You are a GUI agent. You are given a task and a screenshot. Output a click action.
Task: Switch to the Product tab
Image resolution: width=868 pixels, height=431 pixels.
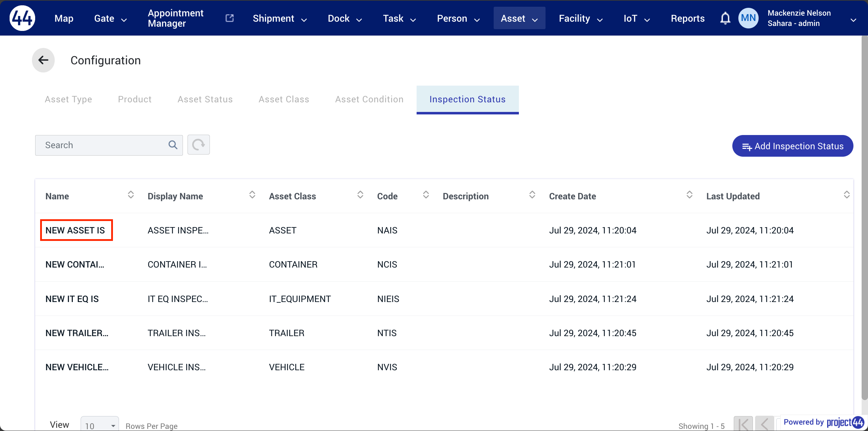tap(135, 99)
